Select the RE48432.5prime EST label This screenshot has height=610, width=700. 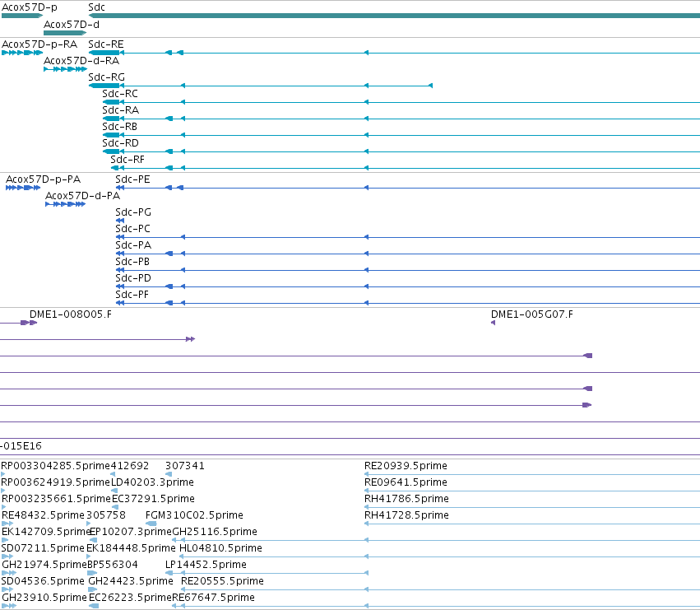click(x=43, y=515)
